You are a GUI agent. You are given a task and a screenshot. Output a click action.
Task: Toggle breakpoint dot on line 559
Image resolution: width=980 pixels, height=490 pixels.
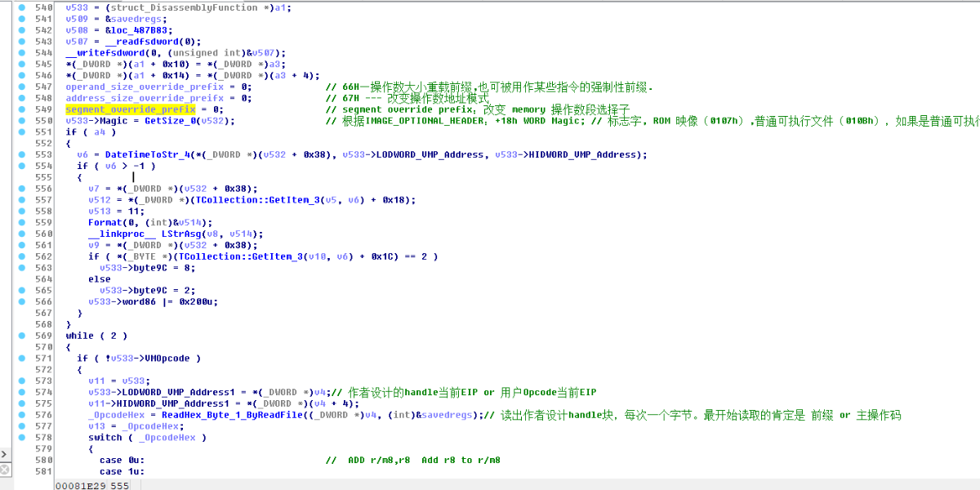pyautogui.click(x=21, y=222)
